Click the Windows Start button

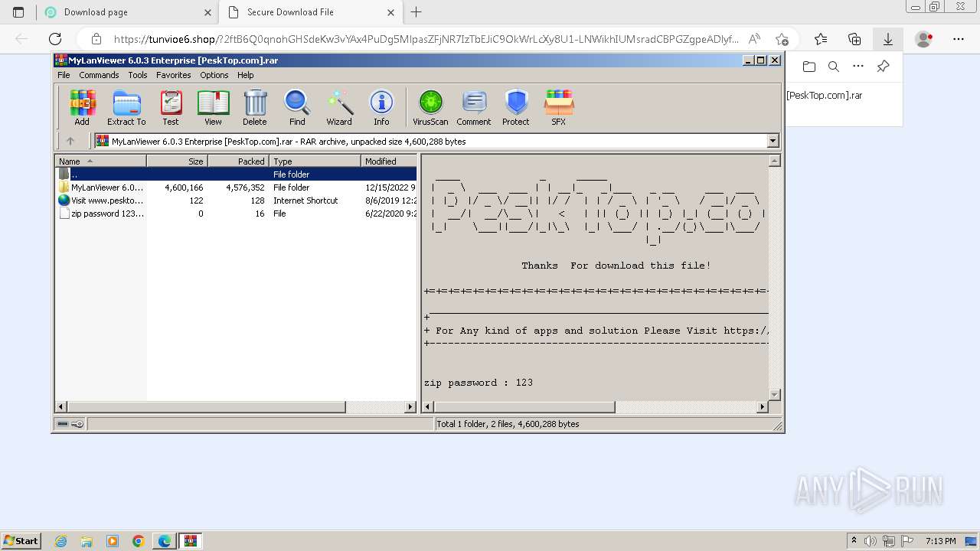click(21, 540)
